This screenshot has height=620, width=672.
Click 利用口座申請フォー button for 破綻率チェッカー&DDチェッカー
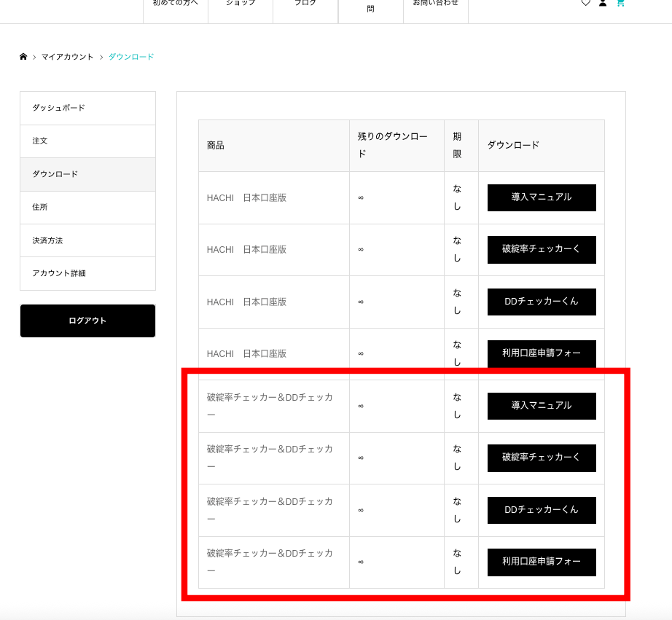(542, 562)
